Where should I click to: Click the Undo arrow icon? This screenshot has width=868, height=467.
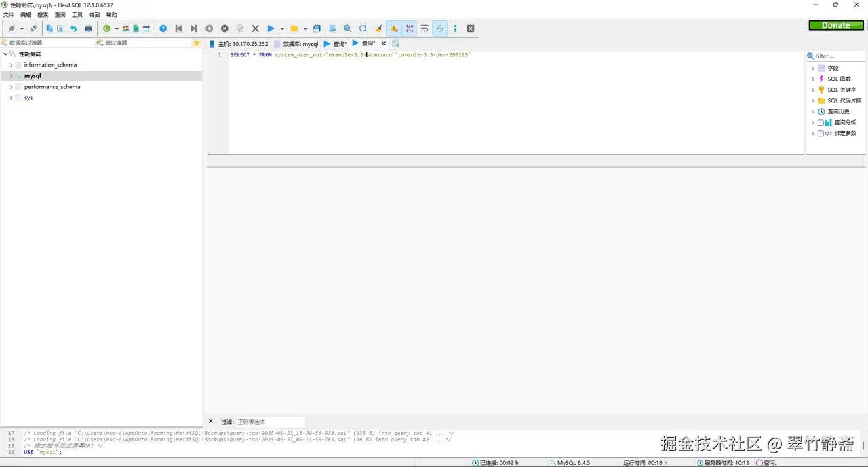coord(73,29)
